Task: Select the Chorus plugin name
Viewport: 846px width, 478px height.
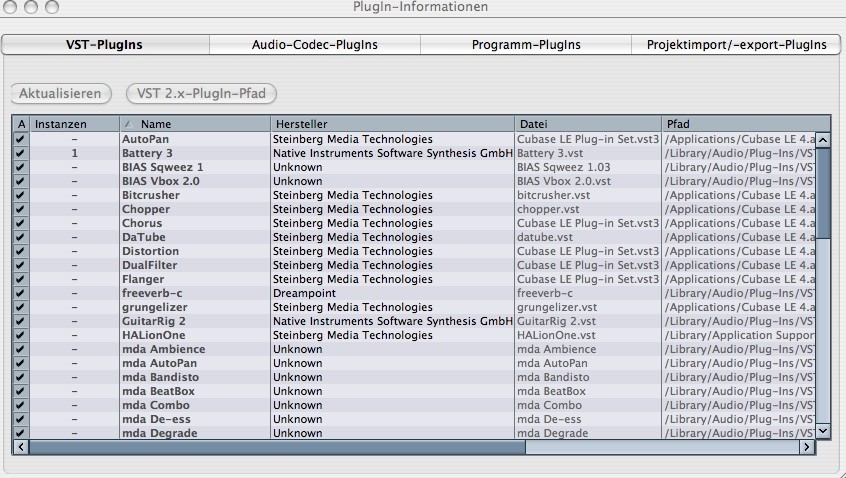Action: [142, 223]
